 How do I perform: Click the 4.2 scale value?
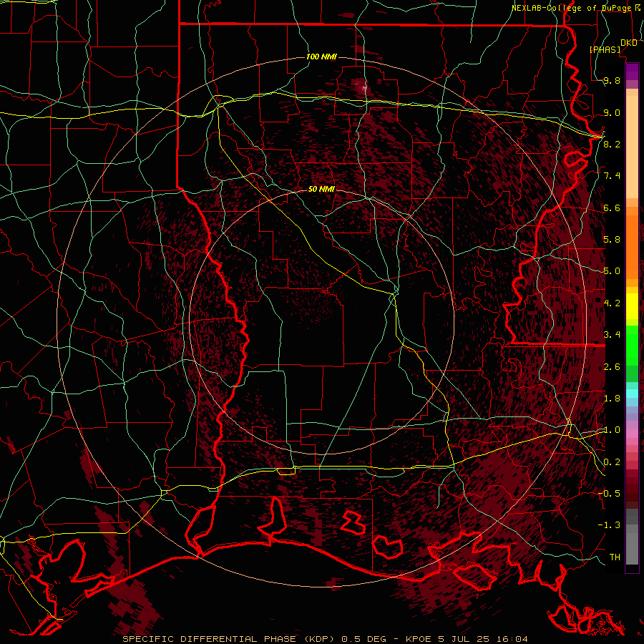[x=612, y=303]
